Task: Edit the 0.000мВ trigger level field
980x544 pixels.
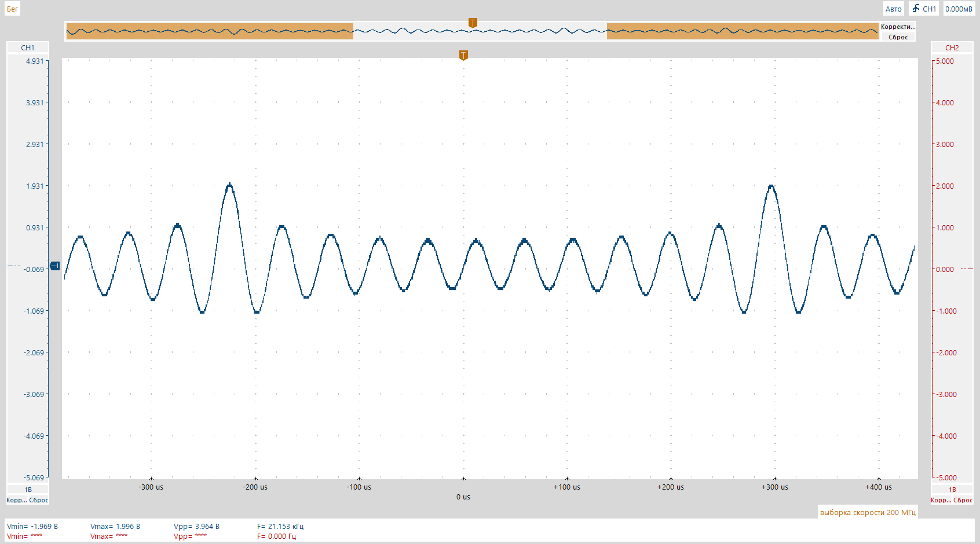Action: 959,9
